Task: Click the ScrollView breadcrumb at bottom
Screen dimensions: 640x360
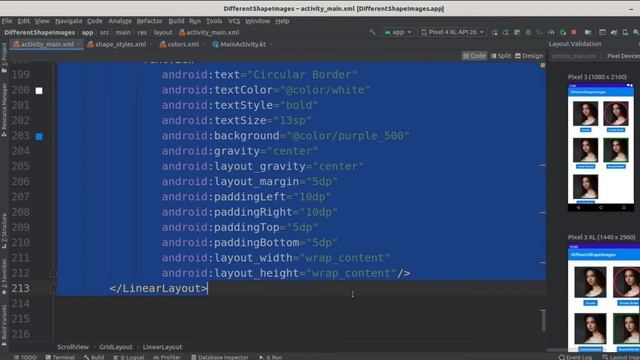Action: coord(73,347)
